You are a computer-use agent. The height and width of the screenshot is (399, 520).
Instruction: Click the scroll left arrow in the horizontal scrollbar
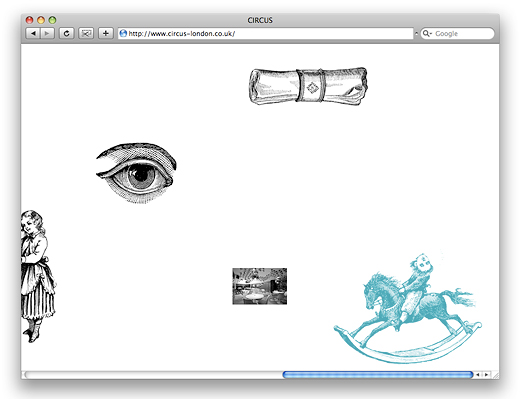(x=478, y=375)
